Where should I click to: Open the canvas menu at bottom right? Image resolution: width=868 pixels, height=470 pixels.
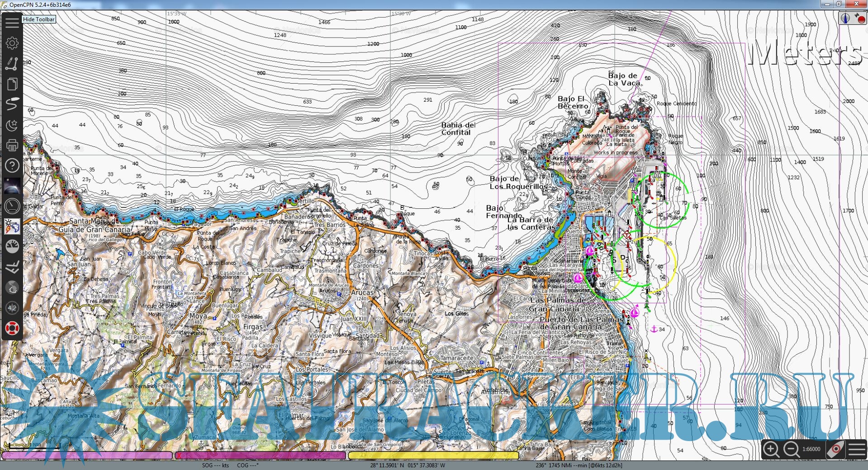(857, 449)
